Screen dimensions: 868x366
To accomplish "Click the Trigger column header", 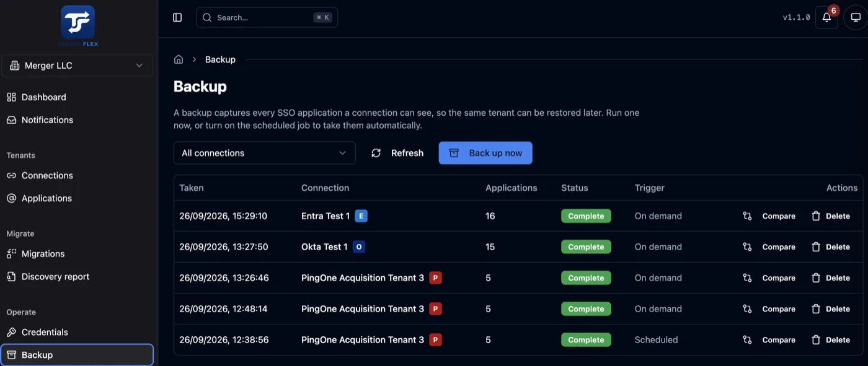I will coord(650,188).
